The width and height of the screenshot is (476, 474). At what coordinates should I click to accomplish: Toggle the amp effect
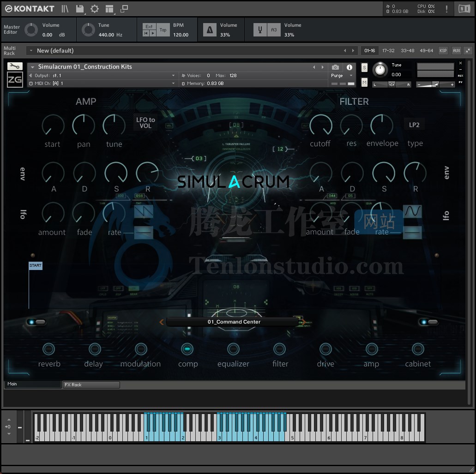coord(372,349)
